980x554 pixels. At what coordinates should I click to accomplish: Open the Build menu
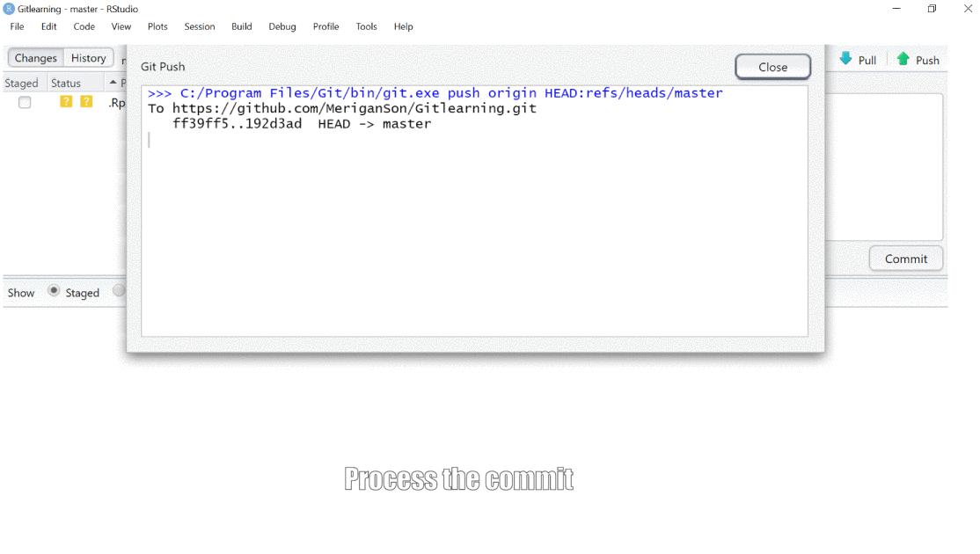(x=241, y=26)
